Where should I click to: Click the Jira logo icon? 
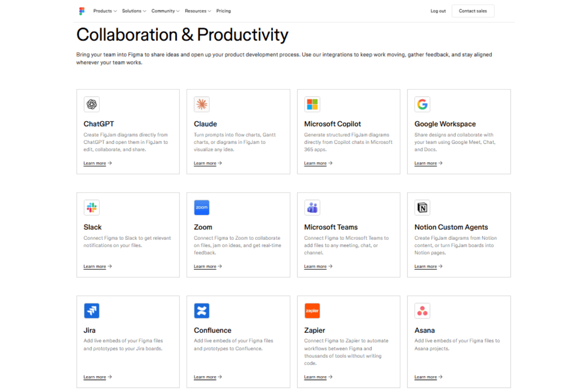[92, 311]
